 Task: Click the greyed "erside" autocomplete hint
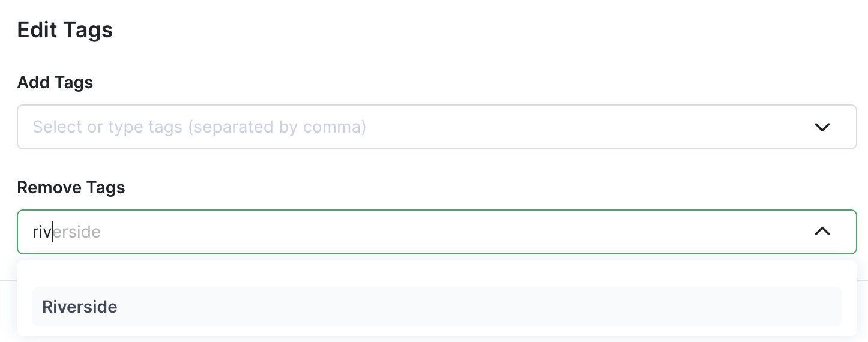(x=77, y=232)
